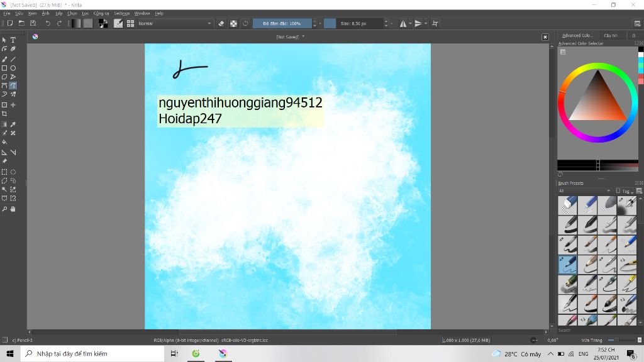The height and width of the screenshot is (362, 644).
Task: Activate the Zoom magnifier tool
Action: point(4,209)
